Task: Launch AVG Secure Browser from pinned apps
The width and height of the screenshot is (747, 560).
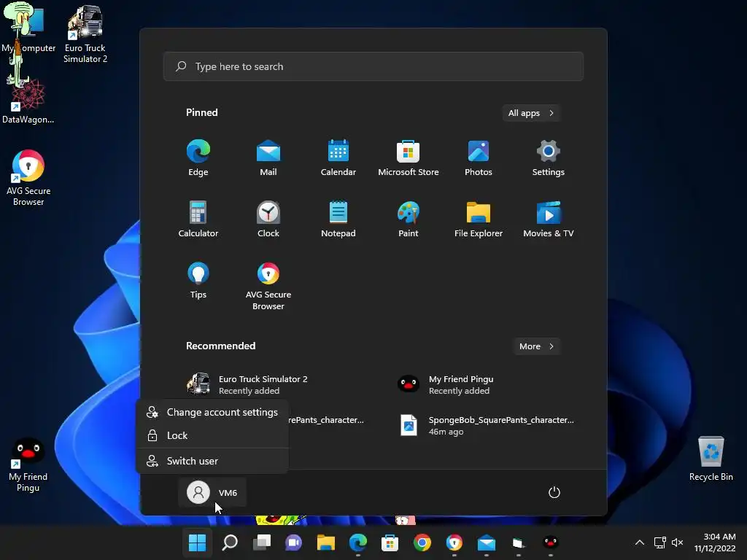Action: point(268,286)
